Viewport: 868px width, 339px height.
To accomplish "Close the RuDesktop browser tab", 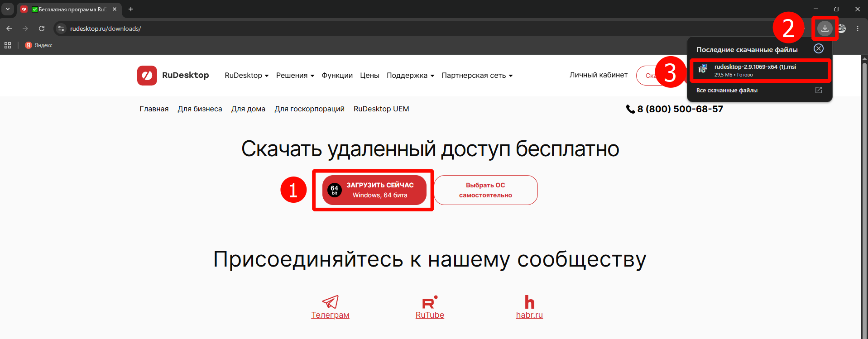I will [x=115, y=9].
